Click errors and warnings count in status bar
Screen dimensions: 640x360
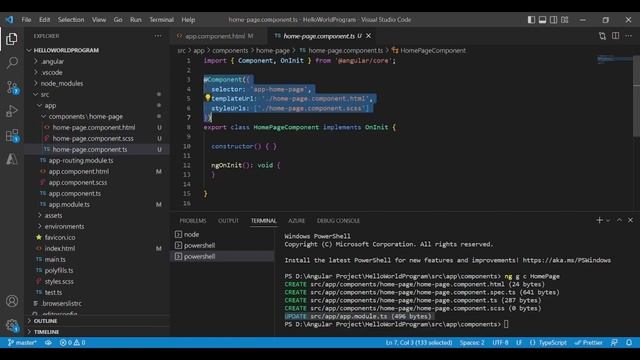[73, 342]
